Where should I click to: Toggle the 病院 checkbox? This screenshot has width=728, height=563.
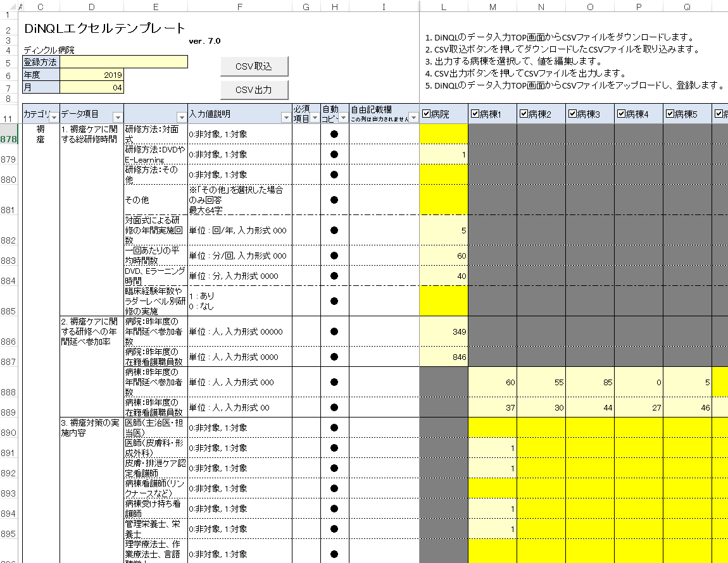(x=426, y=114)
